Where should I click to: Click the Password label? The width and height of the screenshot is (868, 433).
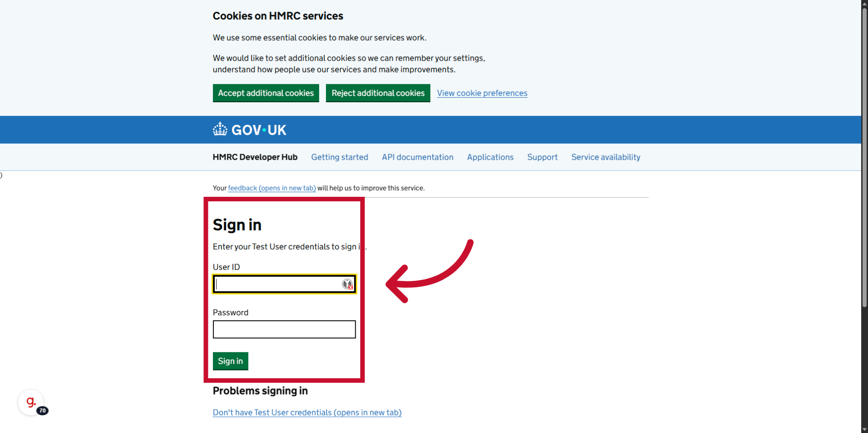pos(231,313)
